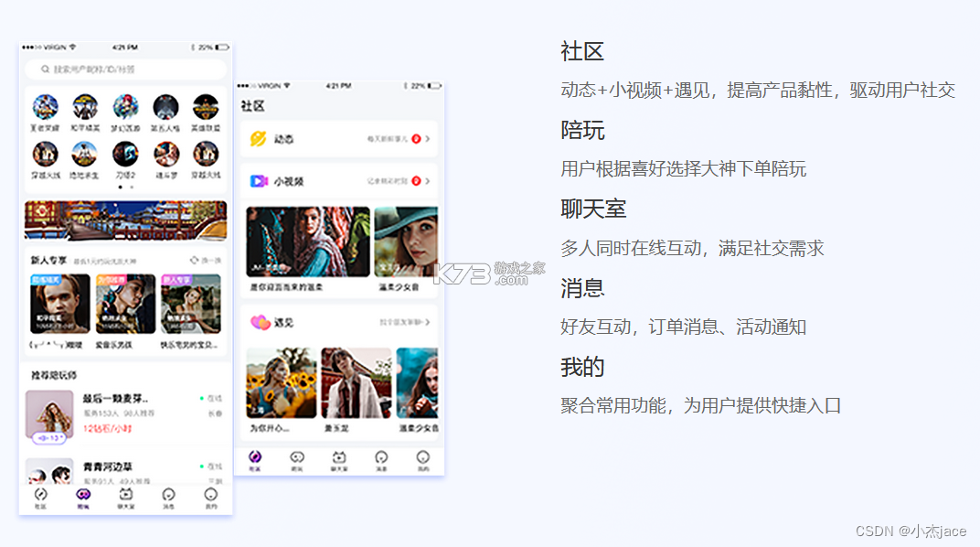Select the 英雄联盟 game icon
This screenshot has height=547, width=980.
[x=206, y=107]
